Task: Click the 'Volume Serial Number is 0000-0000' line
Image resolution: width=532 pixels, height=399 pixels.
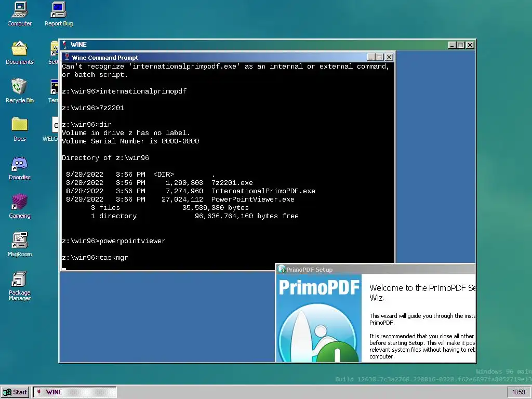Action: (x=130, y=141)
